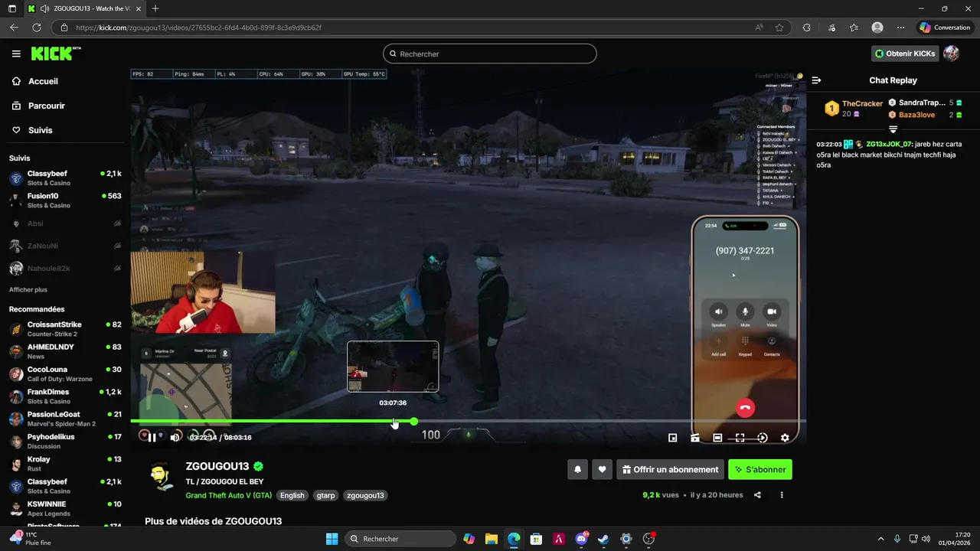Image resolution: width=980 pixels, height=551 pixels.
Task: Follow the channel with heart button
Action: pyautogui.click(x=603, y=469)
